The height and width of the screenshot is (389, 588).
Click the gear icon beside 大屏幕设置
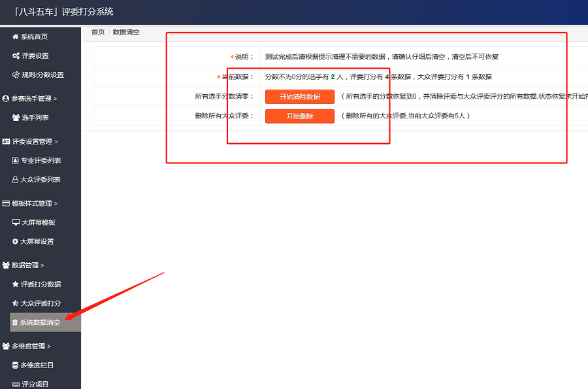pyautogui.click(x=16, y=242)
